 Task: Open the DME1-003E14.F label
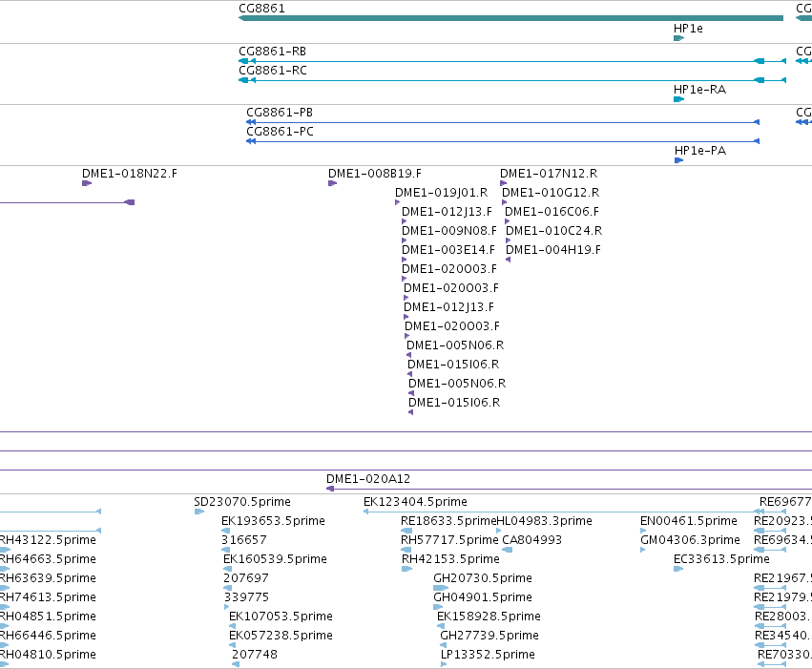click(x=448, y=250)
